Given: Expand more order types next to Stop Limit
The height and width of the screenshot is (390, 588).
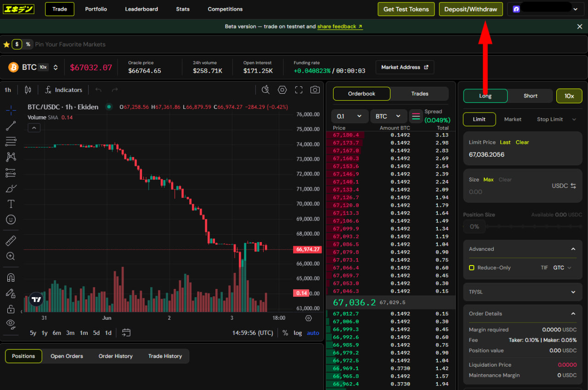Looking at the screenshot, I should (574, 119).
